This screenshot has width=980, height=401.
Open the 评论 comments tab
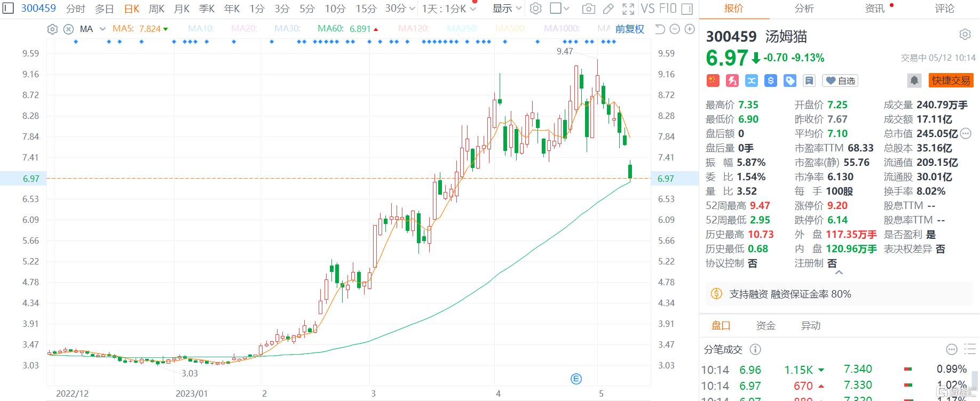[x=944, y=9]
